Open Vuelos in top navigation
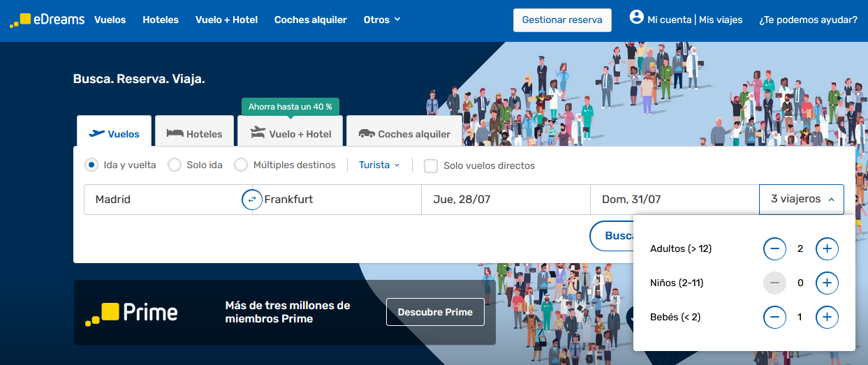This screenshot has width=868, height=365. pyautogui.click(x=110, y=20)
